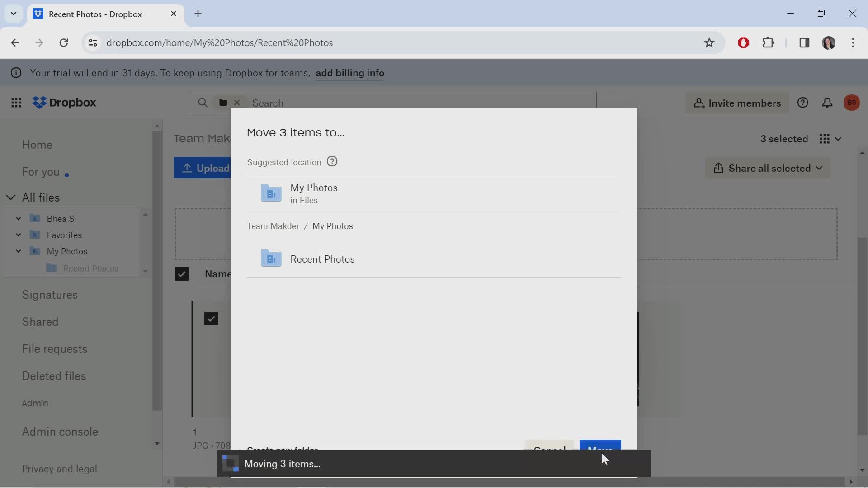This screenshot has width=868, height=488.
Task: Click the Upload button icon
Action: coord(187,169)
